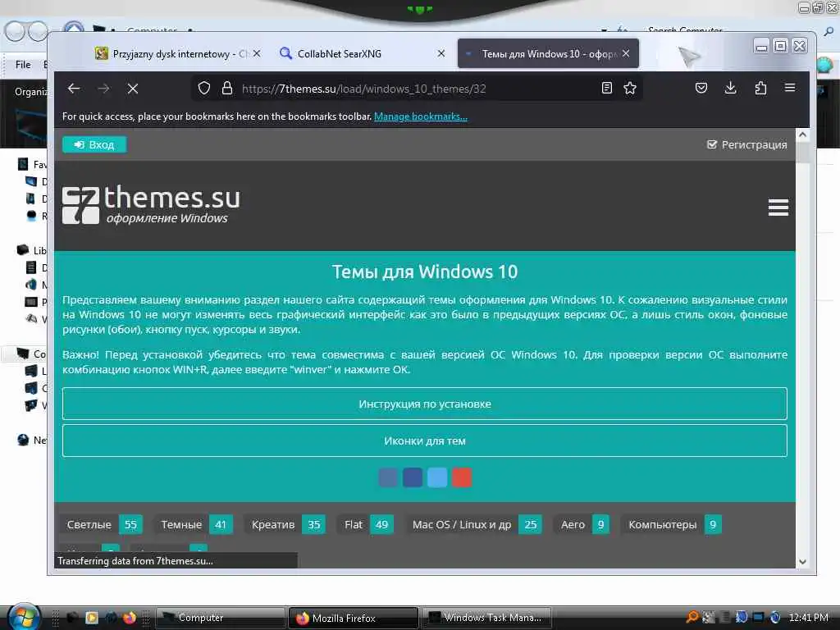Viewport: 840px width, 630px height.
Task: Switch to the Computer taskbar button
Action: pos(220,618)
